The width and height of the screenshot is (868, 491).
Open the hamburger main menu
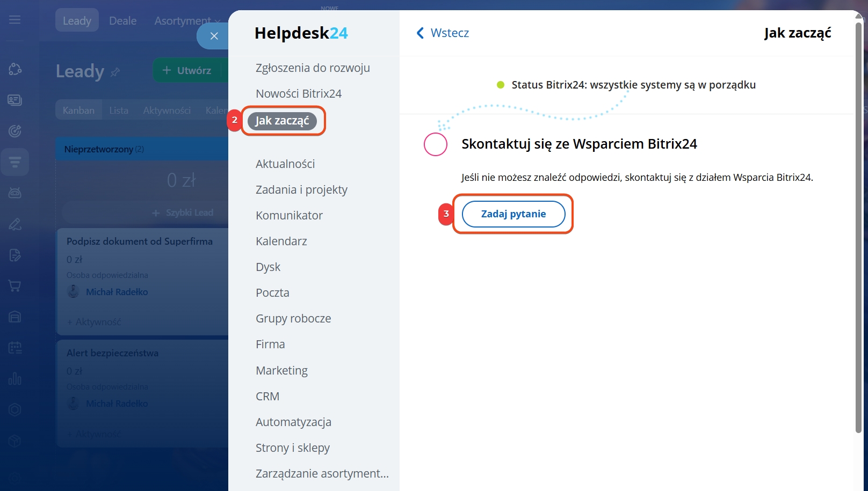15,20
